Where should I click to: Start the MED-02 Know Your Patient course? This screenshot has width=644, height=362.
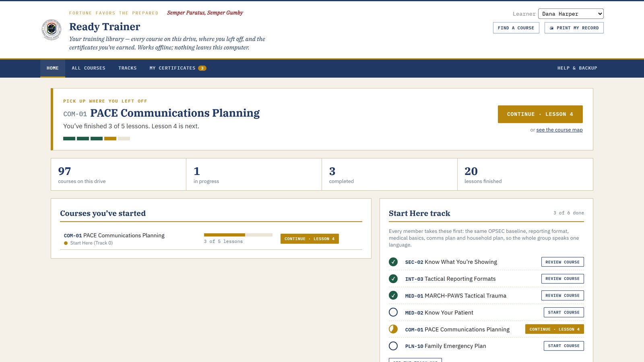[563, 313]
